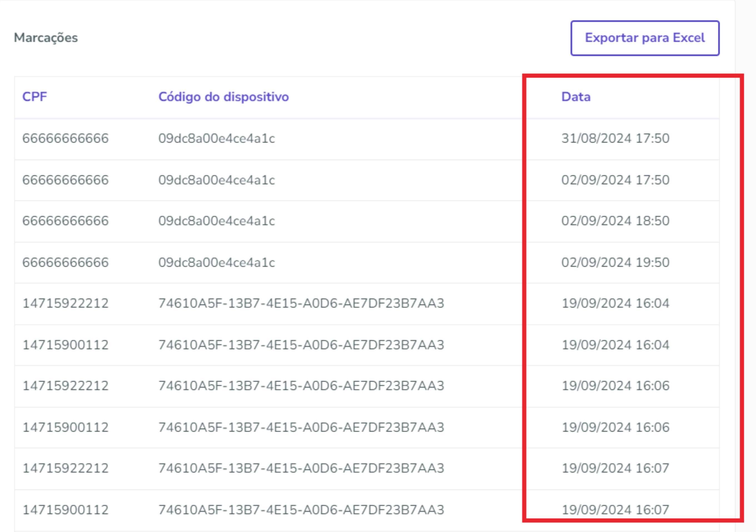Select the date 02/09/2024 17:50 cell
Viewport: 756px width, 532px height.
[615, 180]
